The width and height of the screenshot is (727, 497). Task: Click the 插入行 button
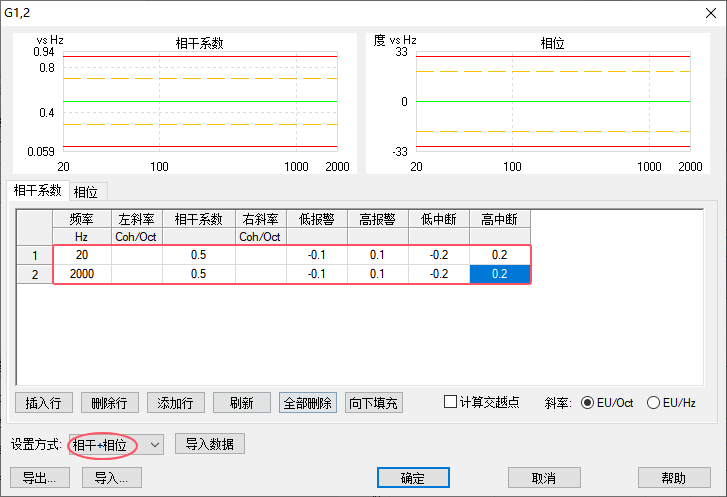[44, 403]
